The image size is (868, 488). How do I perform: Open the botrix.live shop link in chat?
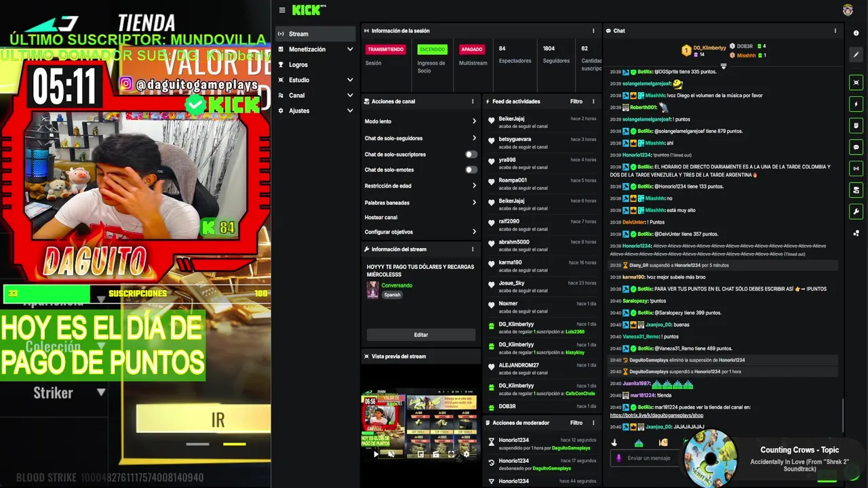coord(656,415)
